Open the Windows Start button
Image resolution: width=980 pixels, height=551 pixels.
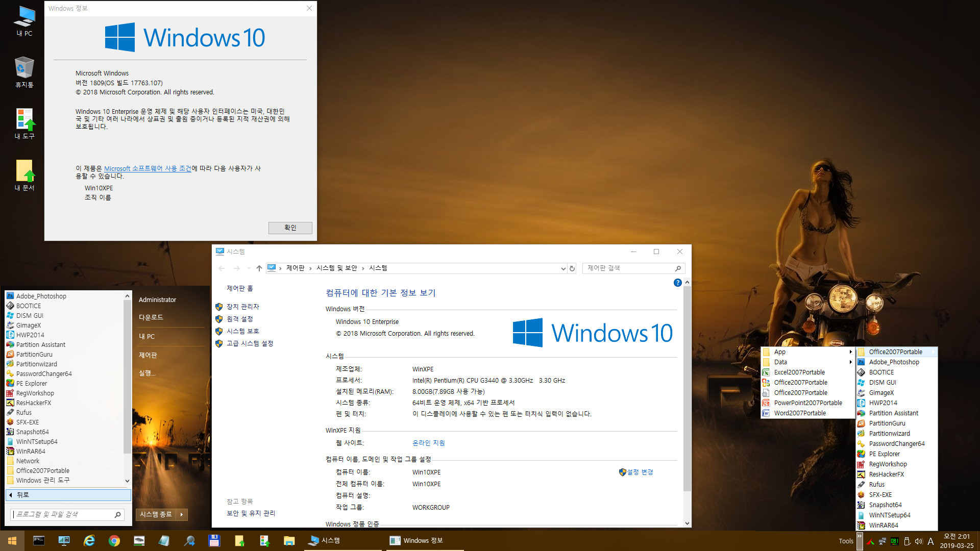pos(12,541)
